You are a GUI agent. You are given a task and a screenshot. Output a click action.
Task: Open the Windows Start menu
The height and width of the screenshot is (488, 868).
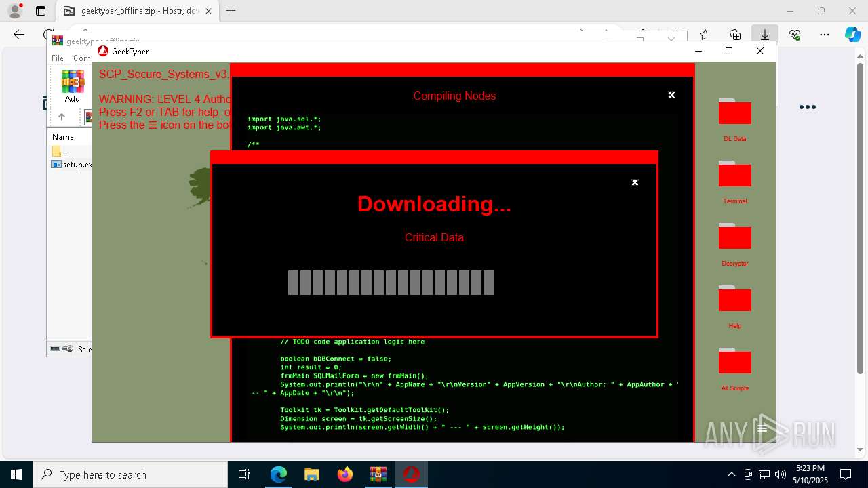(16, 474)
